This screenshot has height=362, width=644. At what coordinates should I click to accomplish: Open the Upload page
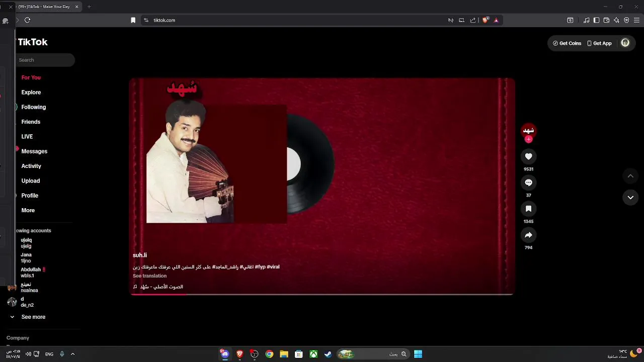[x=31, y=180]
